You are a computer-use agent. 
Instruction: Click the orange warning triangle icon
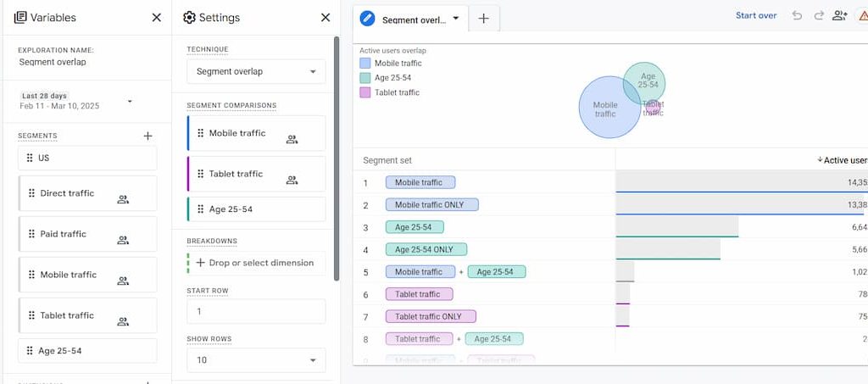[862, 15]
